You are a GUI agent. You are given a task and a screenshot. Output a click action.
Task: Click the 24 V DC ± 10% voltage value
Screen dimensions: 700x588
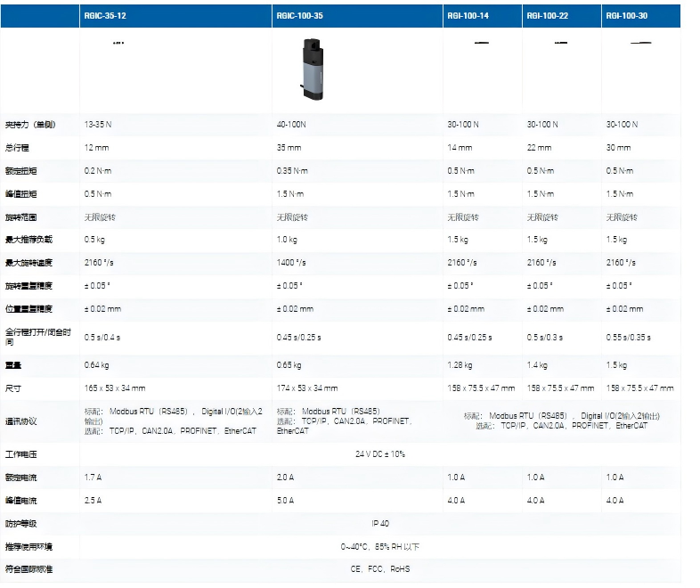[x=380, y=454]
